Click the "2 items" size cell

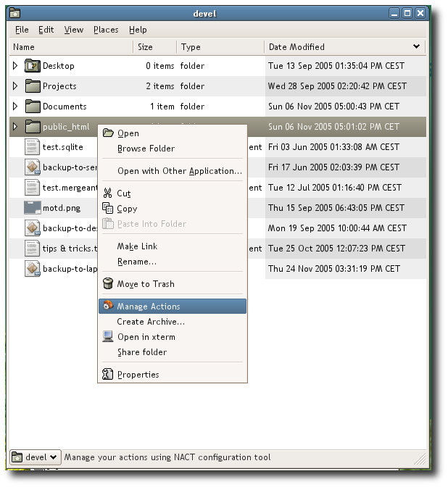click(160, 86)
